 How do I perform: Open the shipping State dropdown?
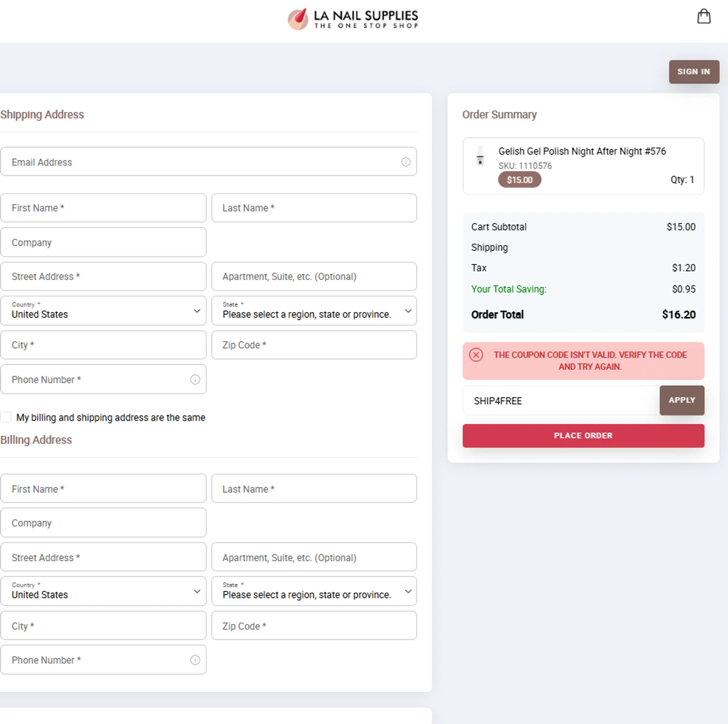(x=314, y=311)
